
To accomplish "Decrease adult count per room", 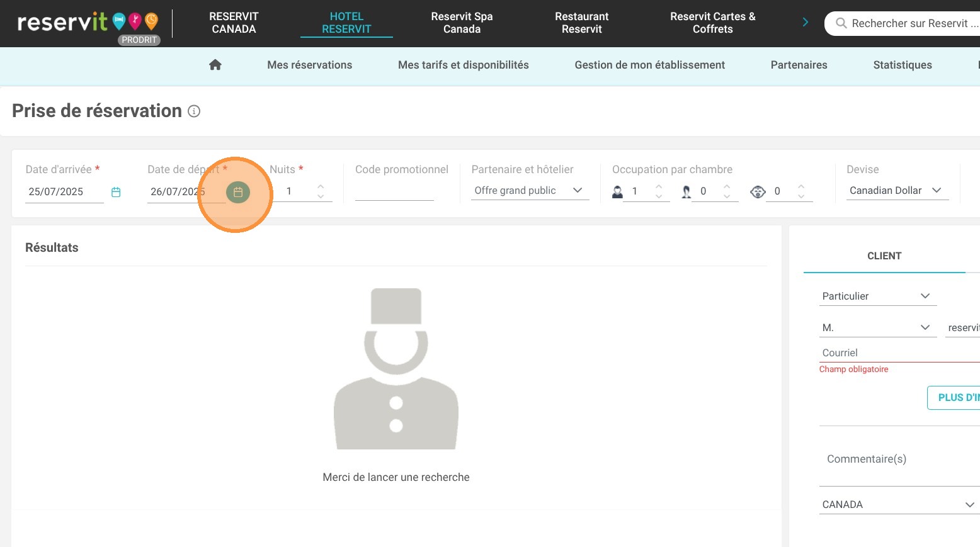I will tap(659, 196).
